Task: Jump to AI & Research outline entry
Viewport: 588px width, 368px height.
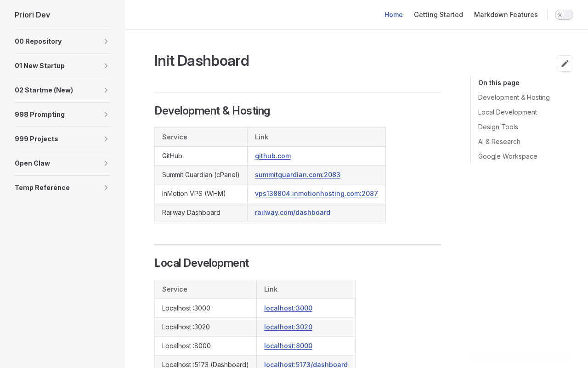Action: [499, 142]
